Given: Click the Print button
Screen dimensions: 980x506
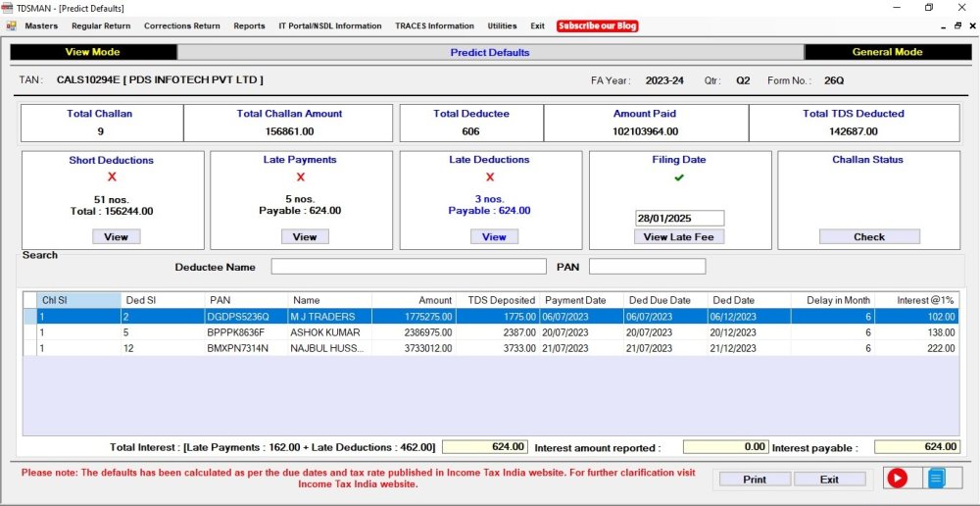Looking at the screenshot, I should click(x=755, y=480).
